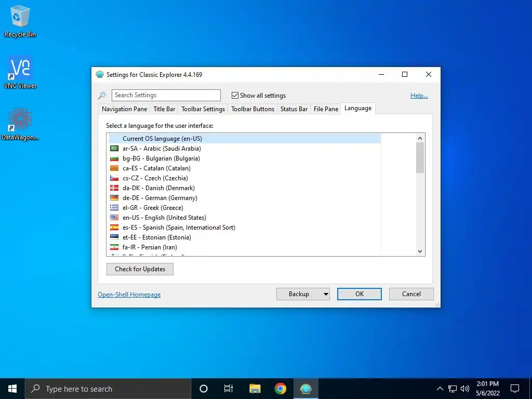This screenshot has width=532, height=399.
Task: Open the Windows Start menu
Action: click(x=12, y=389)
